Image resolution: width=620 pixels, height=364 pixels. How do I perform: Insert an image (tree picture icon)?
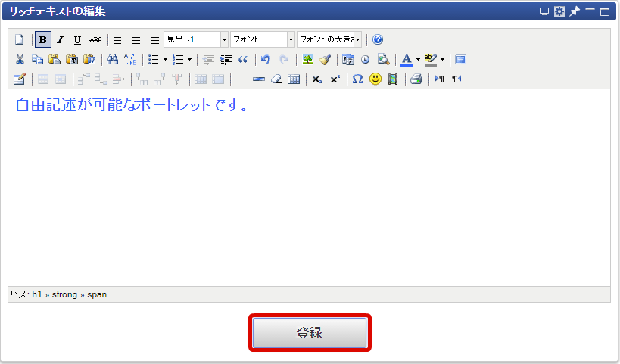307,59
